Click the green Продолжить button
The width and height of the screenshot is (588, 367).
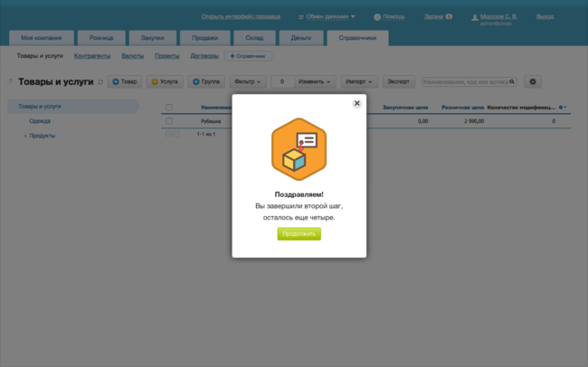coord(299,233)
